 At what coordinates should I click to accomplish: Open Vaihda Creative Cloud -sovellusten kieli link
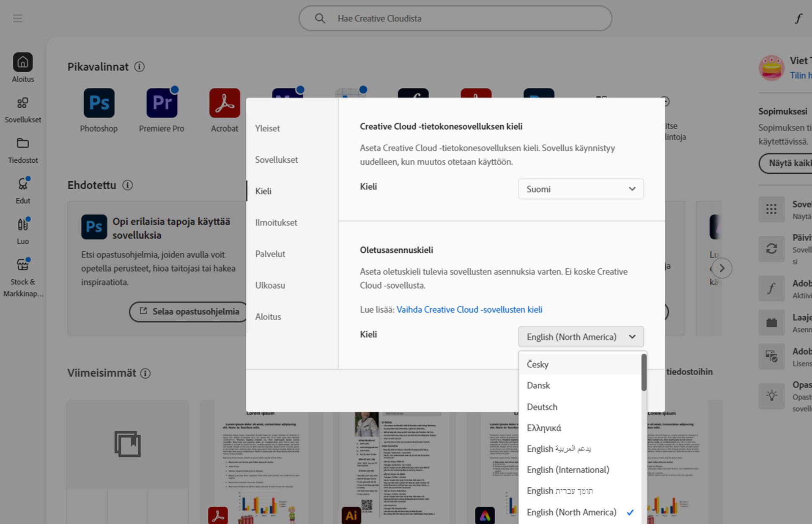coord(469,309)
